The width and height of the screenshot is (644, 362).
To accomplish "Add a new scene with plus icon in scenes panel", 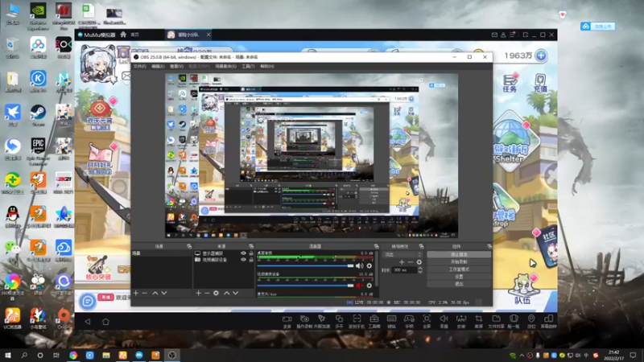I will click(x=136, y=293).
